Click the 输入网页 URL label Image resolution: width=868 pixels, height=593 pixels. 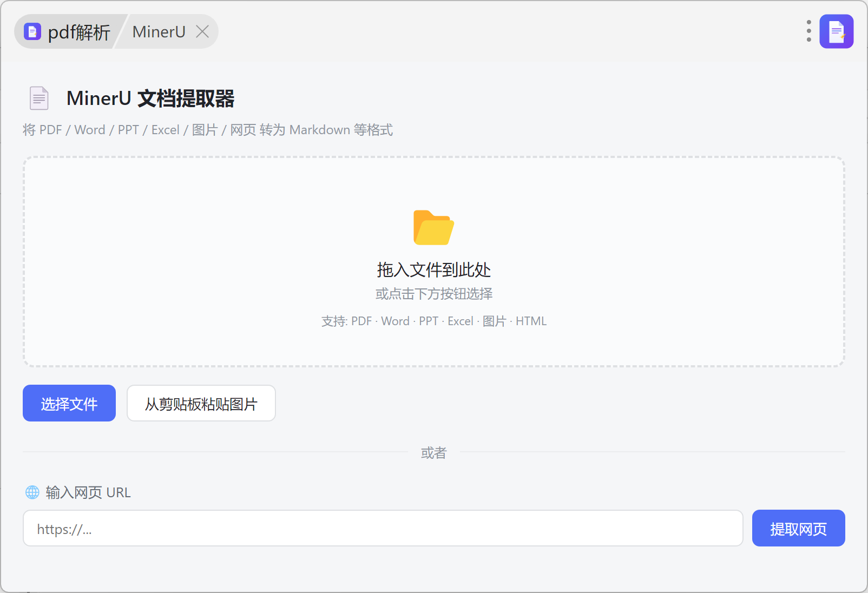[88, 492]
